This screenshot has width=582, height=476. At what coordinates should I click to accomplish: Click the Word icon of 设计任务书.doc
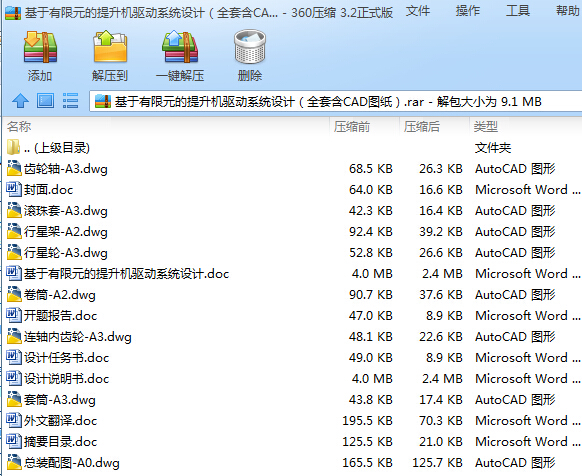click(14, 357)
